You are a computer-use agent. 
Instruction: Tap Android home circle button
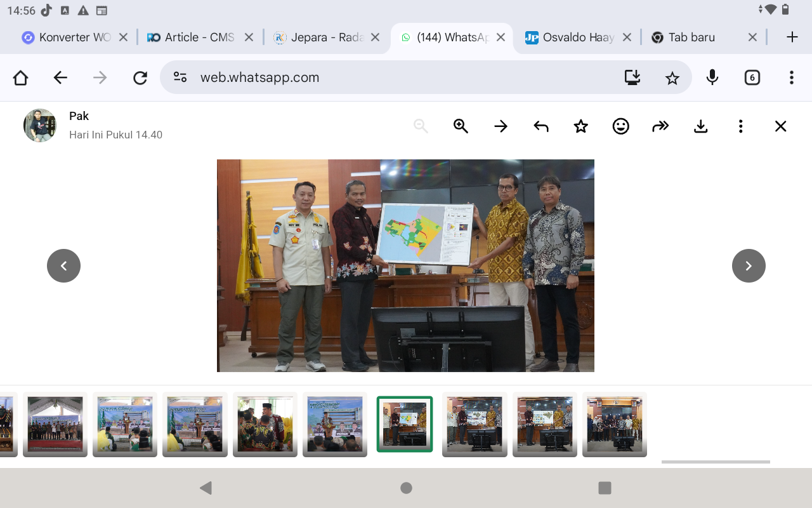[x=406, y=488]
